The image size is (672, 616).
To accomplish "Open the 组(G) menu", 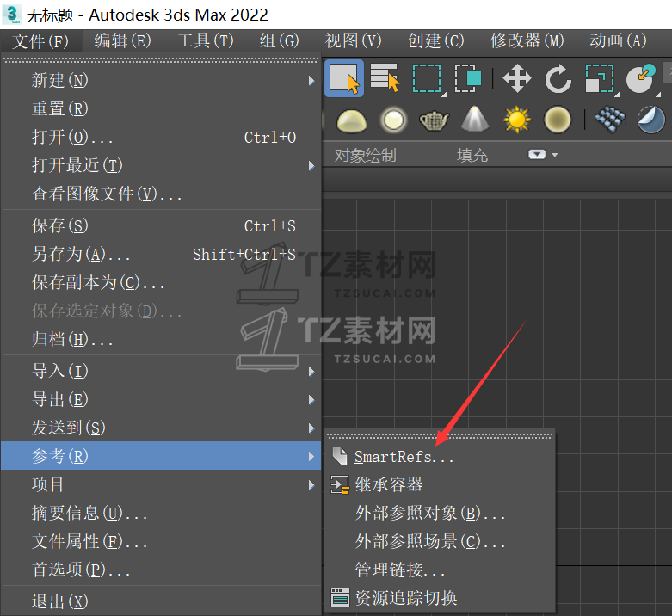I will (x=279, y=41).
